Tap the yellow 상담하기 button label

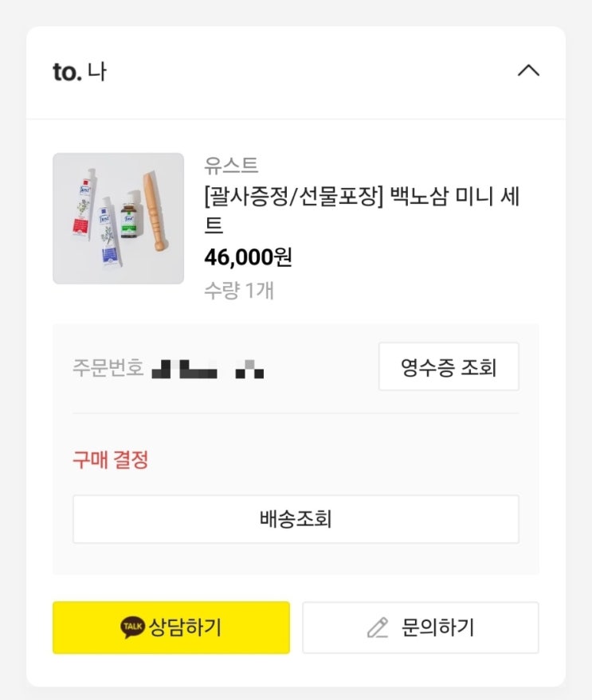[x=185, y=628]
